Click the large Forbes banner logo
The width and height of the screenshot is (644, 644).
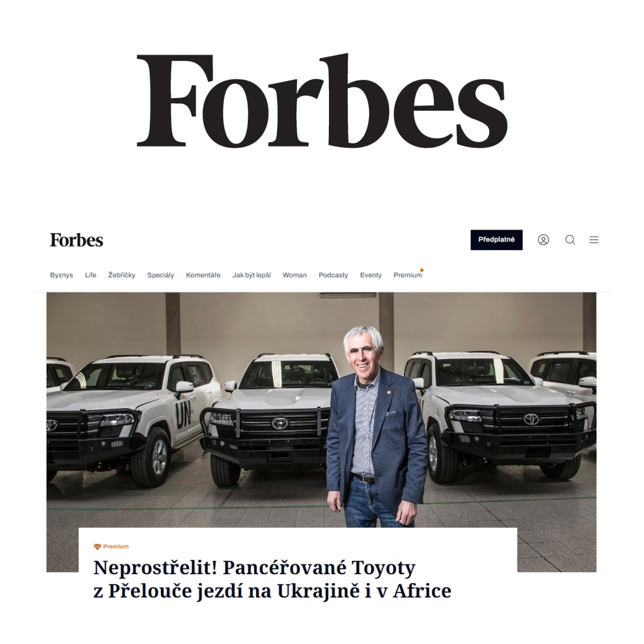pyautogui.click(x=322, y=101)
